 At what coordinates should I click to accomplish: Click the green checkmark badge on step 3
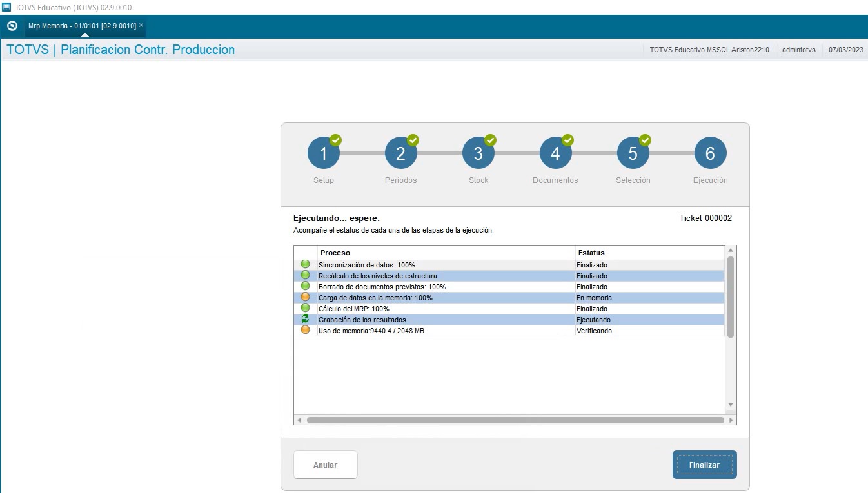point(491,140)
